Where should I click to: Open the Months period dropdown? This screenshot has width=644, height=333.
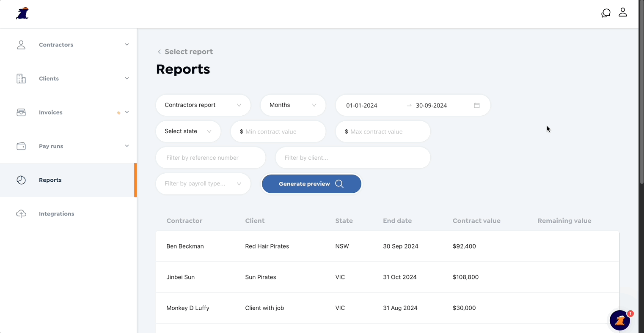pos(293,105)
